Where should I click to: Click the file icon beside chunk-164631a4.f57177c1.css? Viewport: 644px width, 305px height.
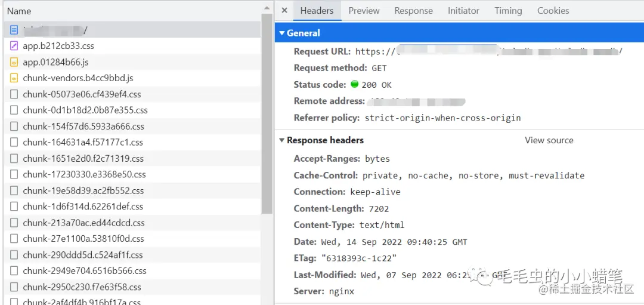tap(14, 142)
